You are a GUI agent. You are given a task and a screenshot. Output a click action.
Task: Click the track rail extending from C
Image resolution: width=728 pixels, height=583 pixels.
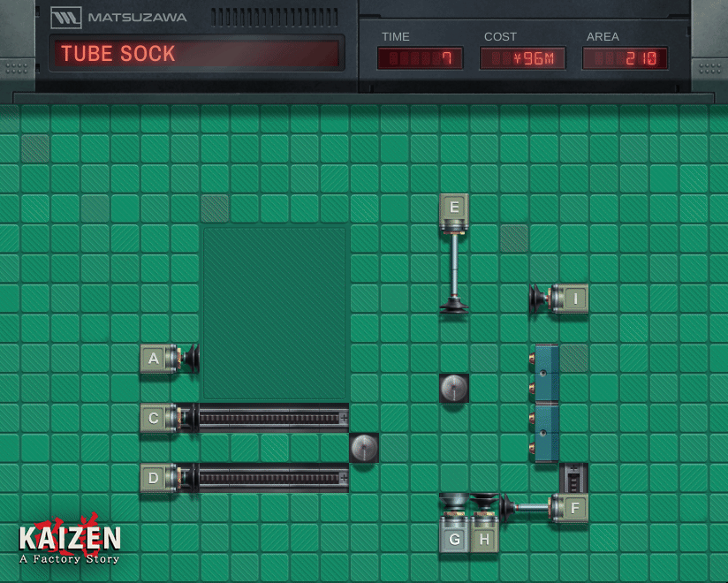[x=274, y=418]
